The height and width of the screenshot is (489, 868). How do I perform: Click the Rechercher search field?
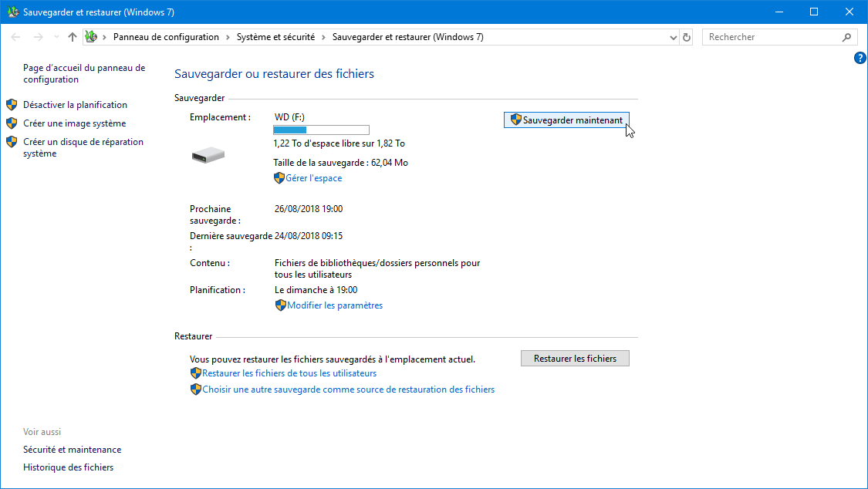(773, 37)
